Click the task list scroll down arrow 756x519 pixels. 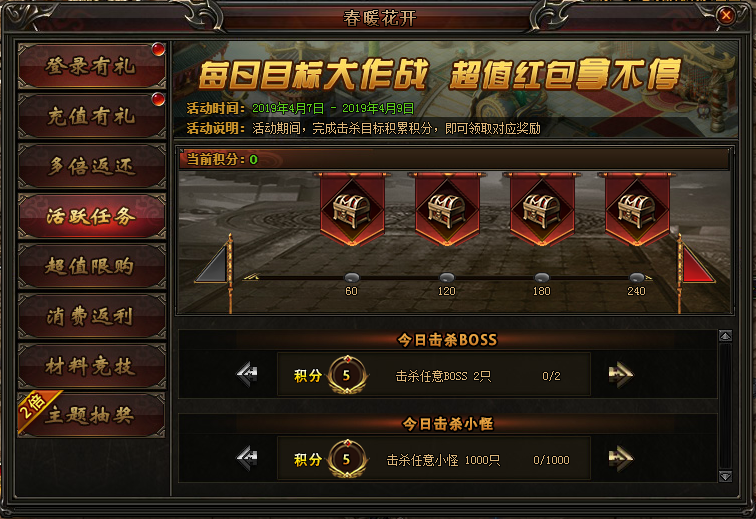coord(725,476)
